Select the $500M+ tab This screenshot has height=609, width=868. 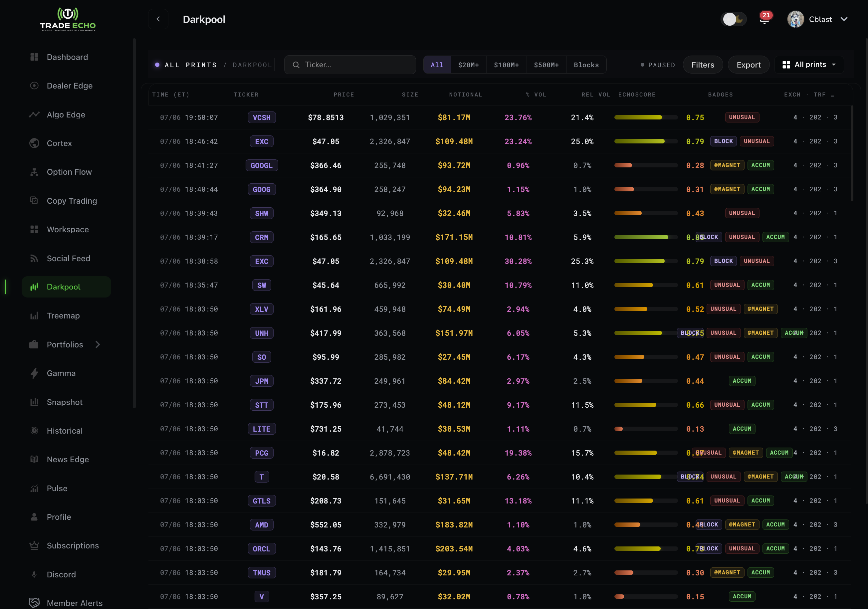pos(546,65)
